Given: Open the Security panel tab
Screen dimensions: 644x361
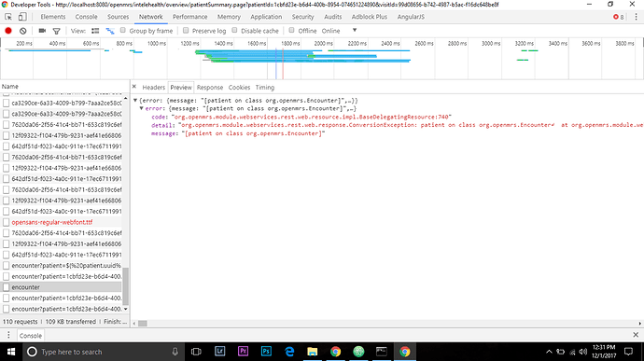Looking at the screenshot, I should (302, 17).
